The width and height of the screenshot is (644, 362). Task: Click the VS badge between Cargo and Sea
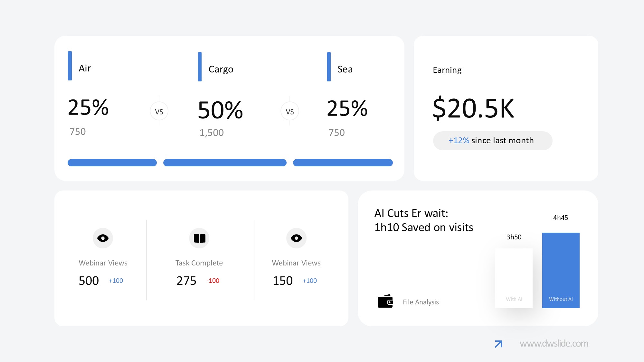290,111
